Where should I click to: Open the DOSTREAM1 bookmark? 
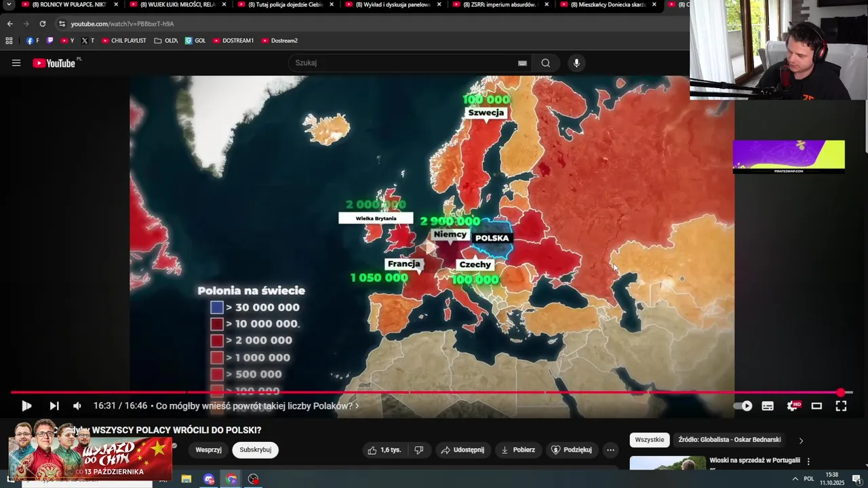233,41
